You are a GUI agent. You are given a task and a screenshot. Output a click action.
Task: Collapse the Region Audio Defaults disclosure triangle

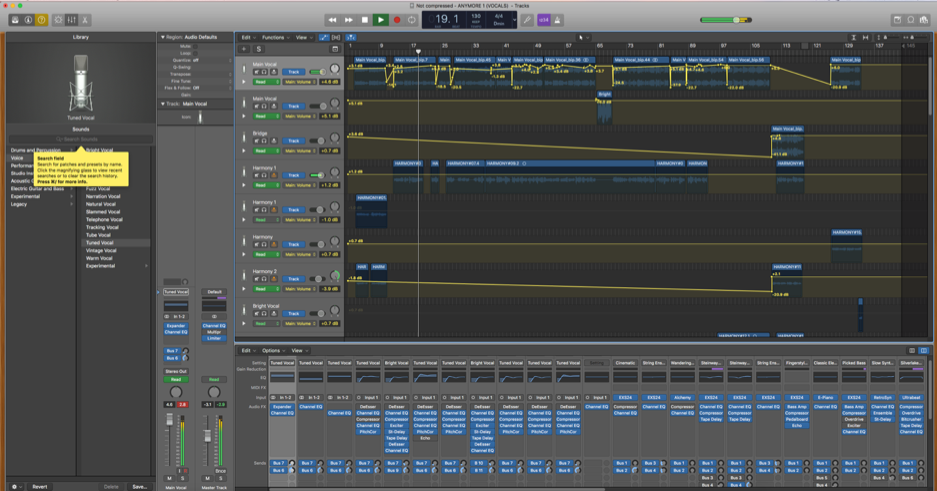(163, 37)
